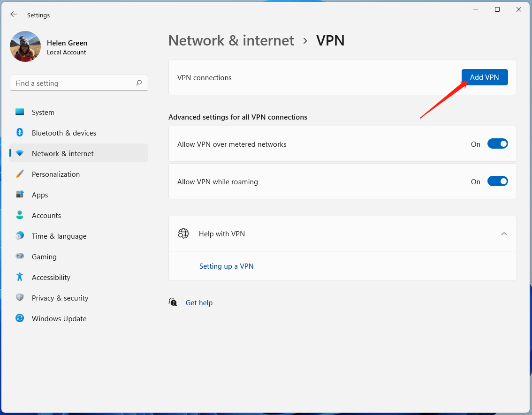
Task: Collapse the Help with VPN section
Action: pyautogui.click(x=504, y=234)
